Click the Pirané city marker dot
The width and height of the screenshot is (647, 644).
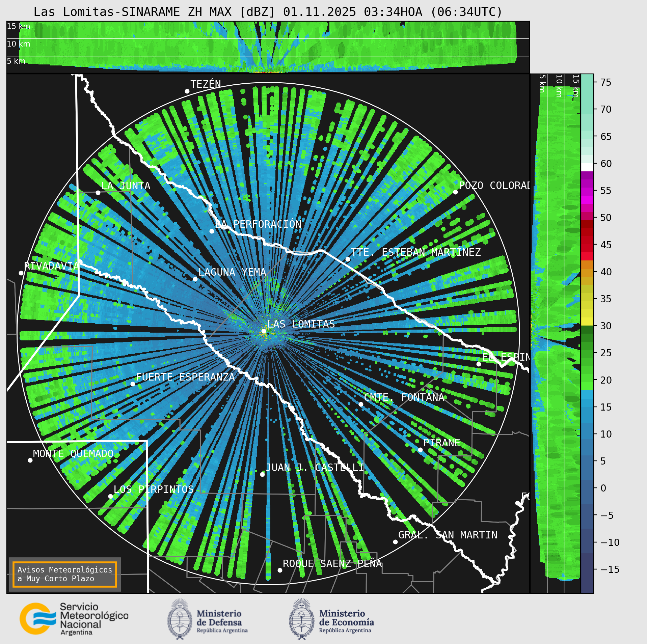click(420, 450)
